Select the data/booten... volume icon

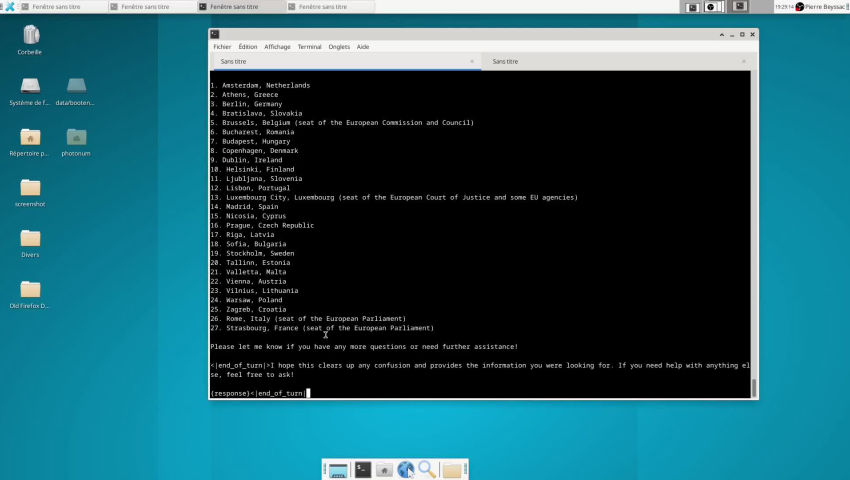[x=76, y=85]
